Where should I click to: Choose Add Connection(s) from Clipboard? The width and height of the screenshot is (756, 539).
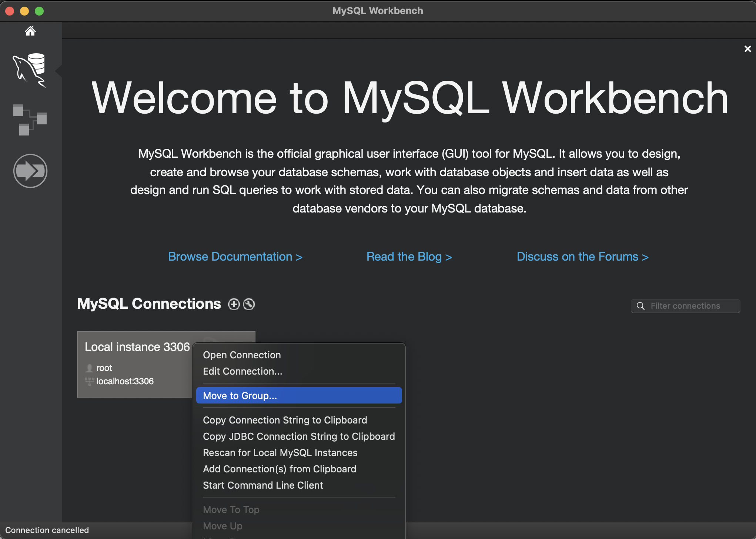[279, 469]
